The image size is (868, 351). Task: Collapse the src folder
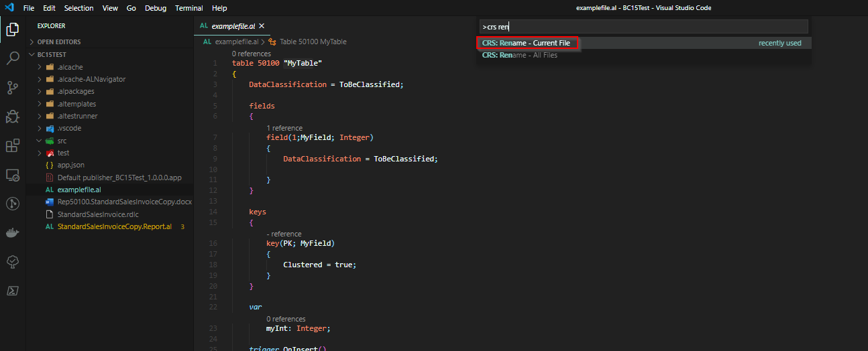point(62,141)
